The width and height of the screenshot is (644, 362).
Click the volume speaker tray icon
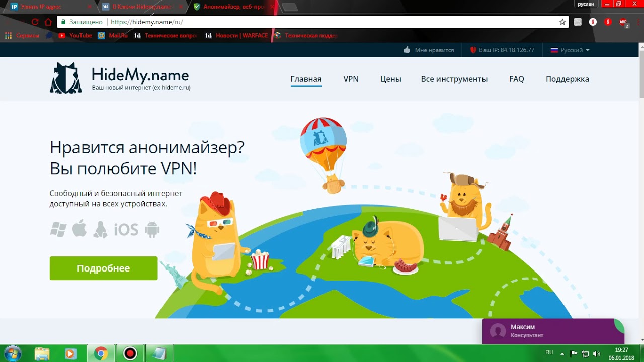point(597,353)
